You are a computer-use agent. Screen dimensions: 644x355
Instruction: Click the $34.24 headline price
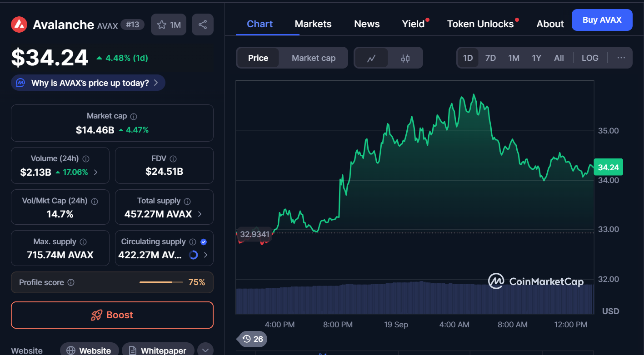pyautogui.click(x=50, y=58)
